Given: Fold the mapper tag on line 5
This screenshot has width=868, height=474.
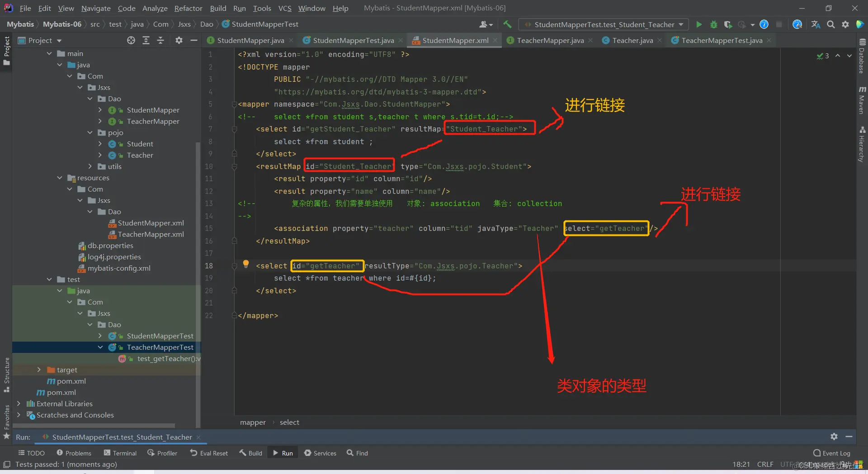Looking at the screenshot, I should click(x=234, y=104).
